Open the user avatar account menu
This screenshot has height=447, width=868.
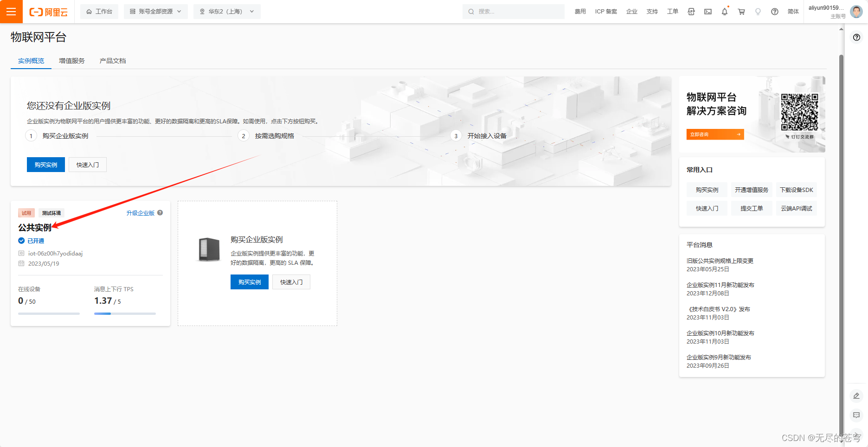[x=856, y=12]
